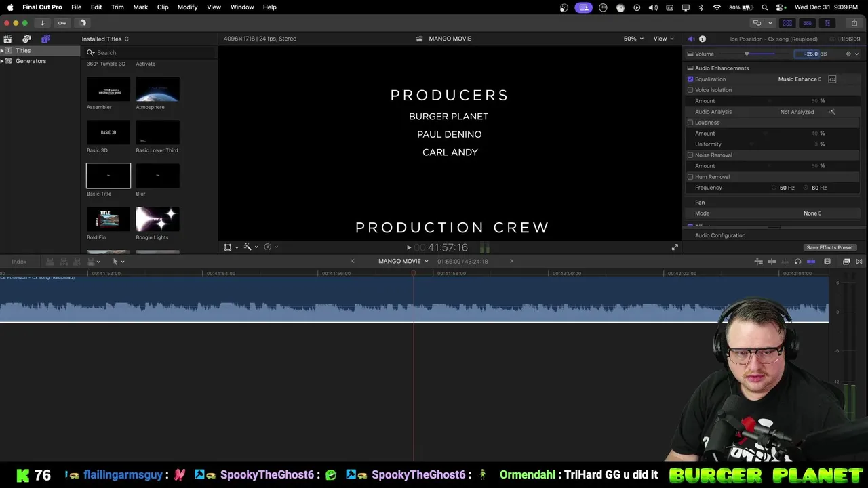
Task: Enable the Voice Isolation checkbox
Action: (690, 90)
